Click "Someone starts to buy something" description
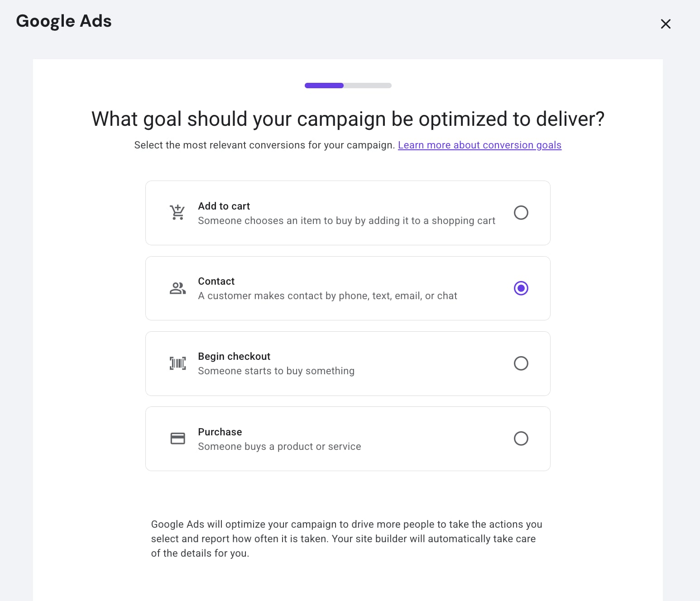Screen dimensions: 700x601 coord(276,371)
